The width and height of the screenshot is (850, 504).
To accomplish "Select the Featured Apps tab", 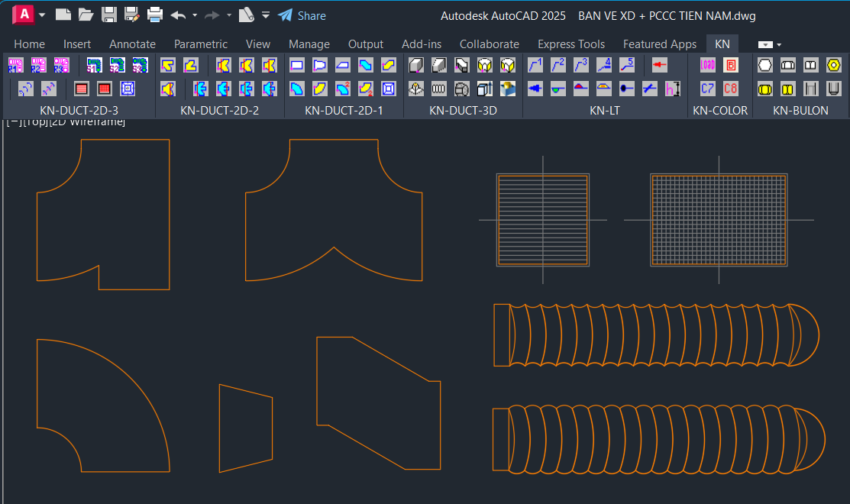I will point(660,44).
